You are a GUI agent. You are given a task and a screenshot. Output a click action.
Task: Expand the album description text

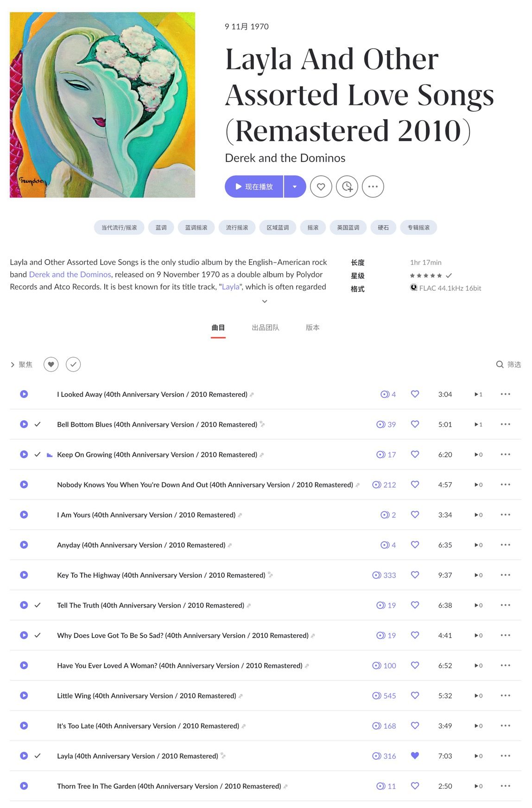pyautogui.click(x=265, y=301)
